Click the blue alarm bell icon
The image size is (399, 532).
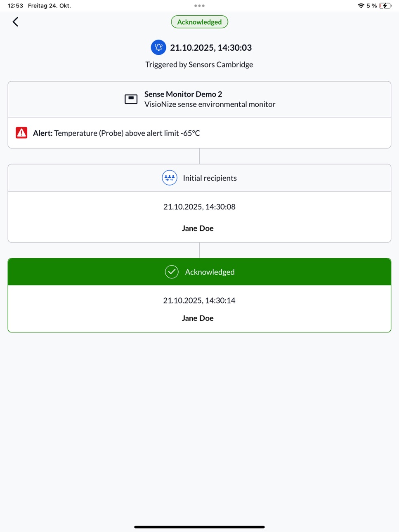coord(158,47)
